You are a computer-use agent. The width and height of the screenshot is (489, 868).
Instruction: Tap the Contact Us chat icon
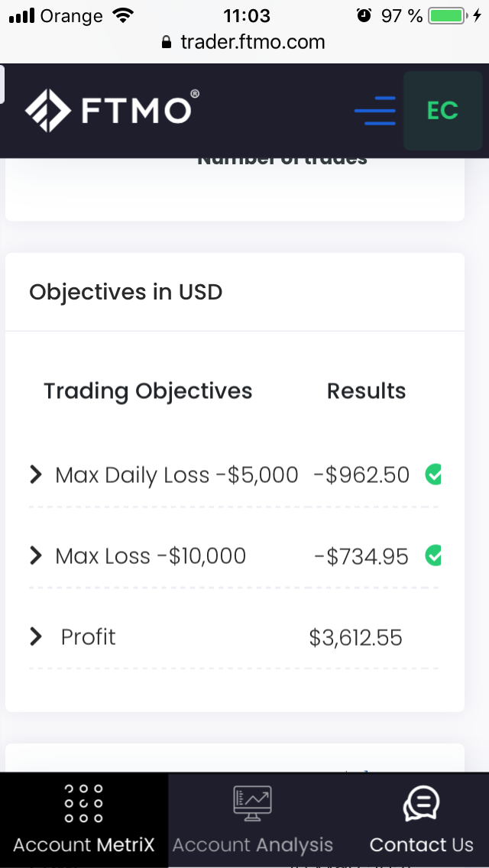421,804
